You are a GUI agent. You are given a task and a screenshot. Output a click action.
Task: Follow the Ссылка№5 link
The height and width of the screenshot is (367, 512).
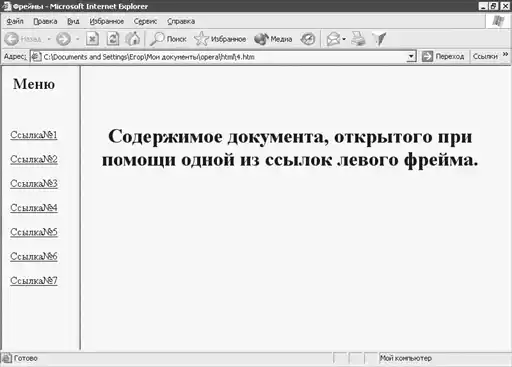tap(34, 232)
